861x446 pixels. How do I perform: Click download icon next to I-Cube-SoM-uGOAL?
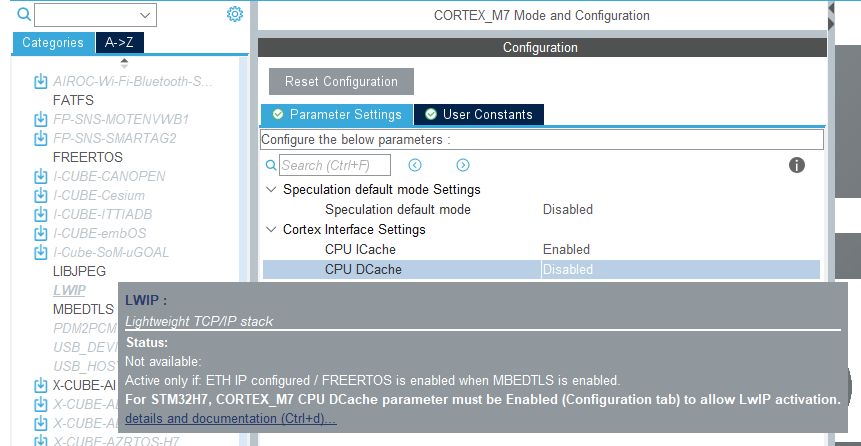tap(40, 252)
